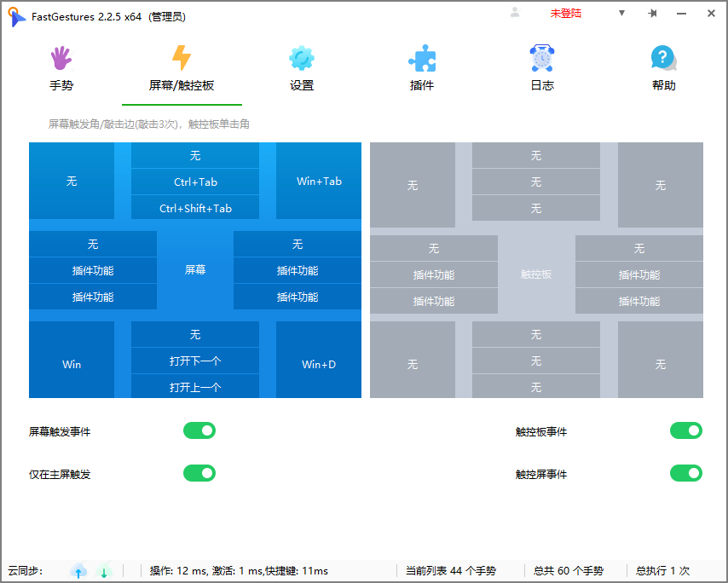The height and width of the screenshot is (583, 728).
Task: Click the 打开下一个 action cell
Action: pyautogui.click(x=195, y=361)
